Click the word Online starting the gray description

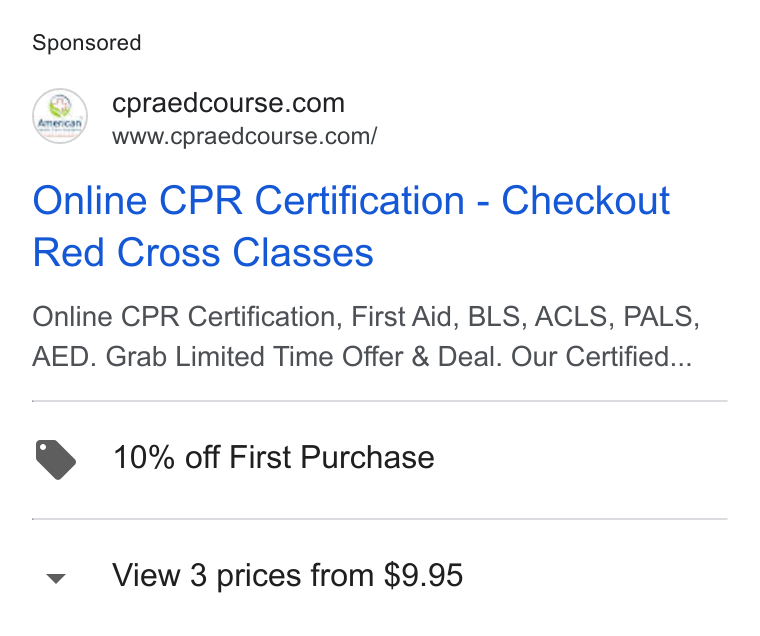73,317
